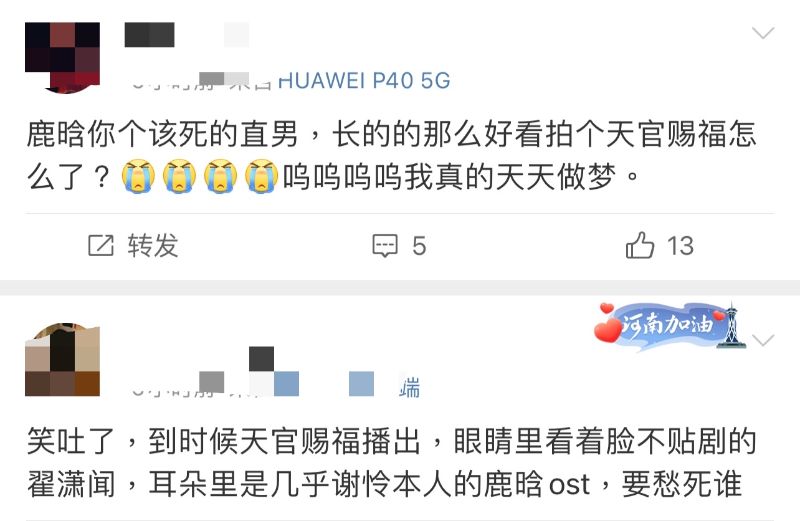Tap the repost (转发) icon

point(101,245)
